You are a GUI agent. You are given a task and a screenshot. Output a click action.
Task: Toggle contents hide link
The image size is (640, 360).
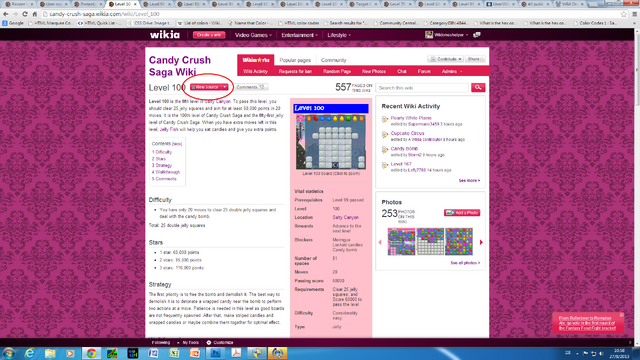point(177,144)
